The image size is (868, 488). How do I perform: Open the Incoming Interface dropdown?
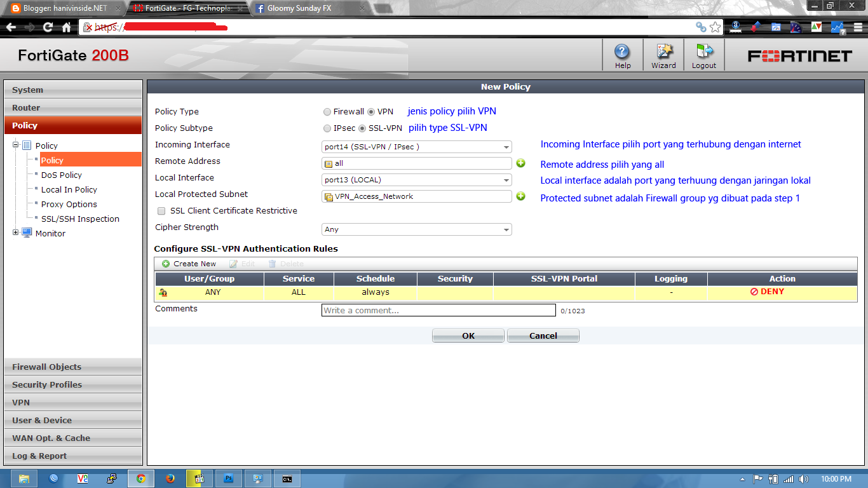click(416, 147)
